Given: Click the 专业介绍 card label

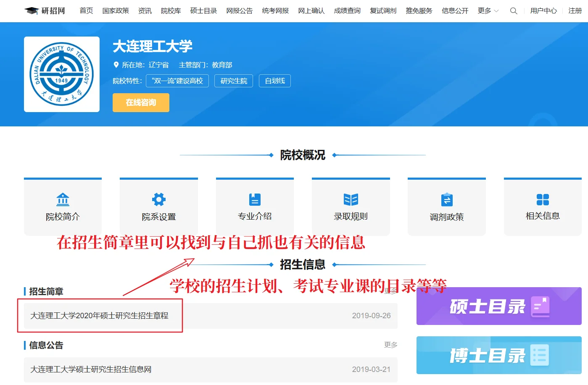Looking at the screenshot, I should pos(255,216).
